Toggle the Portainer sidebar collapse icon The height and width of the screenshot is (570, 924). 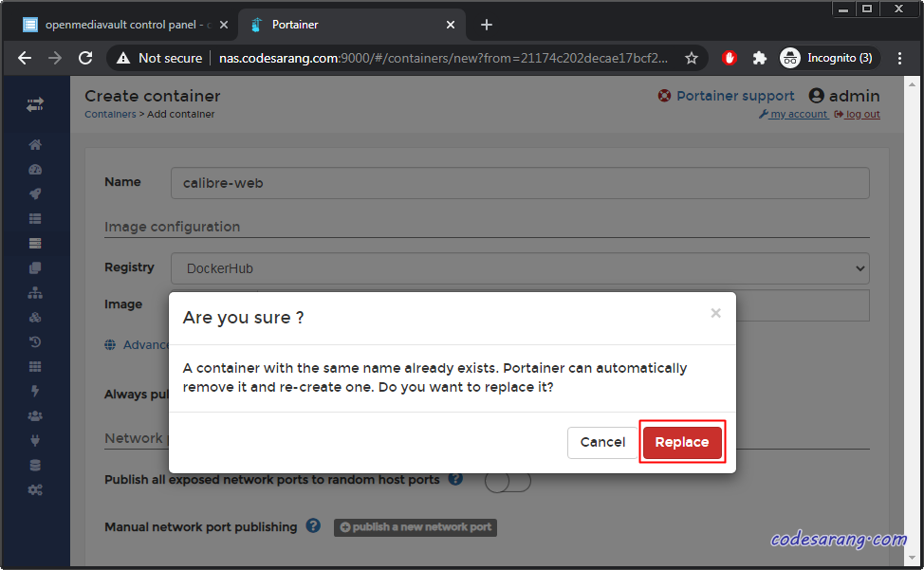35,105
